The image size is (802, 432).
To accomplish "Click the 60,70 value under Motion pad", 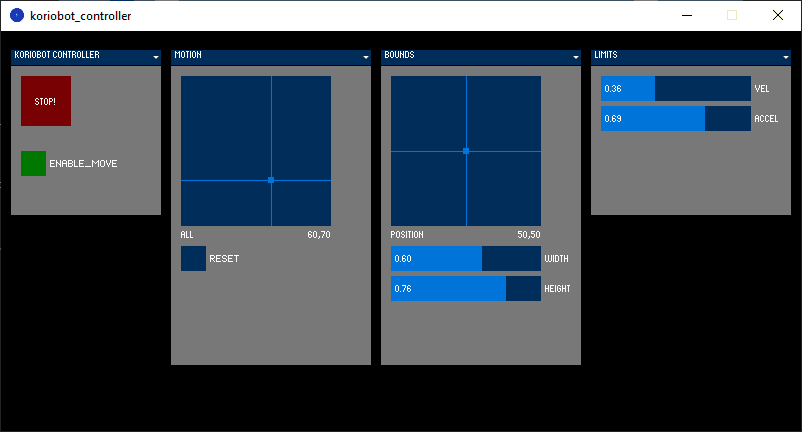I will coord(319,235).
